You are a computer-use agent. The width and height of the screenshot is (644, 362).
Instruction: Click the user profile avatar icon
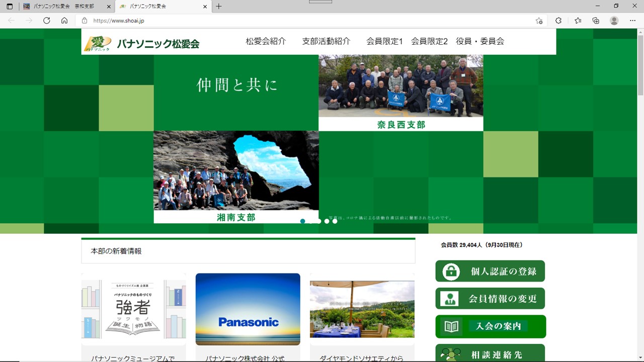pos(614,21)
